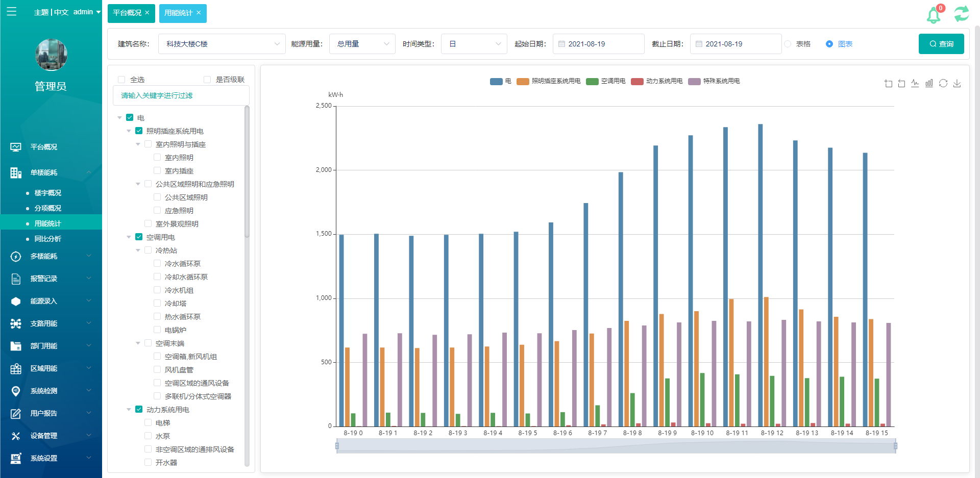Image resolution: width=980 pixels, height=478 pixels.
Task: Click the 查询 query button
Action: pyautogui.click(x=941, y=44)
